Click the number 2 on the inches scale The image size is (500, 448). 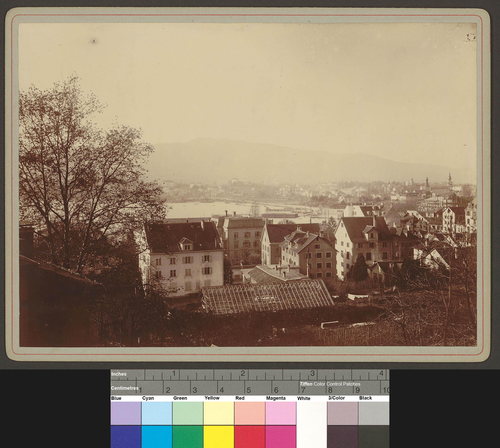[243, 373]
